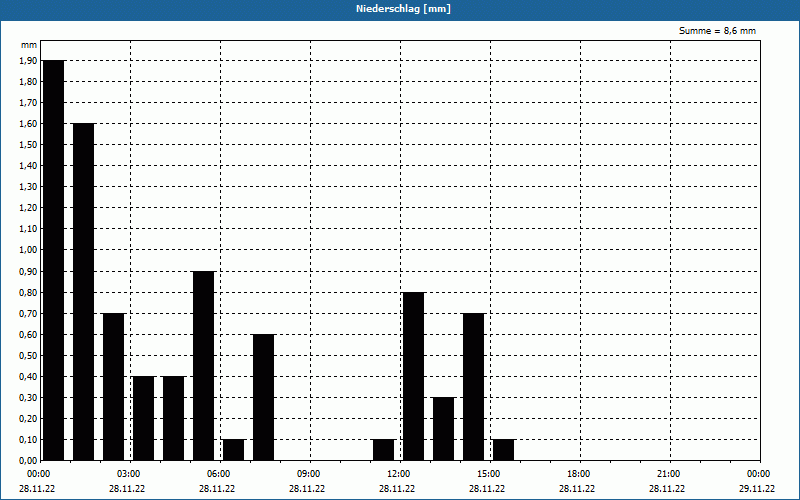Select the bar reaching 0,30 mm

click(x=444, y=429)
